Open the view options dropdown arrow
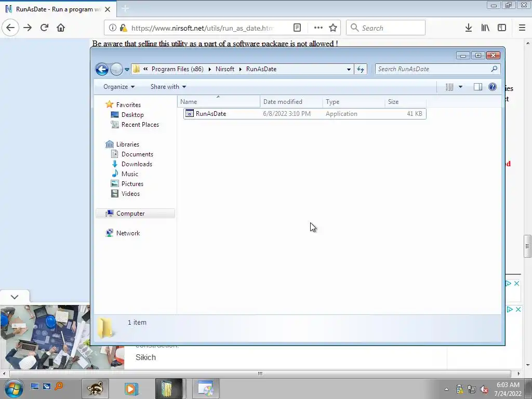Viewport: 532px width, 399px height. (x=460, y=87)
